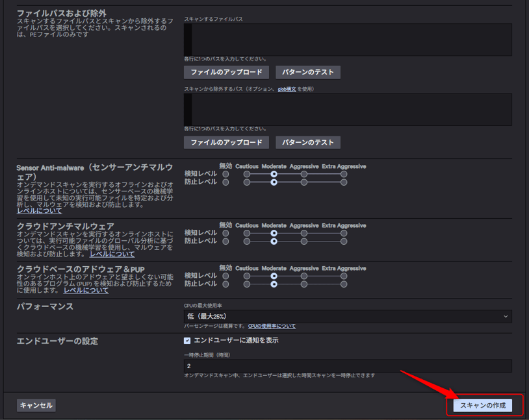This screenshot has width=529, height=420.
Task: Open the CPUの使用率について link
Action: tap(272, 326)
